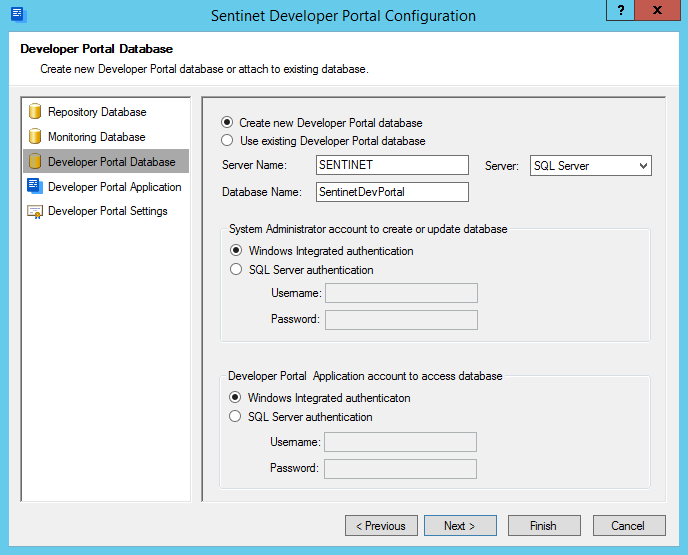Click the Server Name field
Image resolution: width=688 pixels, height=555 pixels.
pyautogui.click(x=392, y=165)
